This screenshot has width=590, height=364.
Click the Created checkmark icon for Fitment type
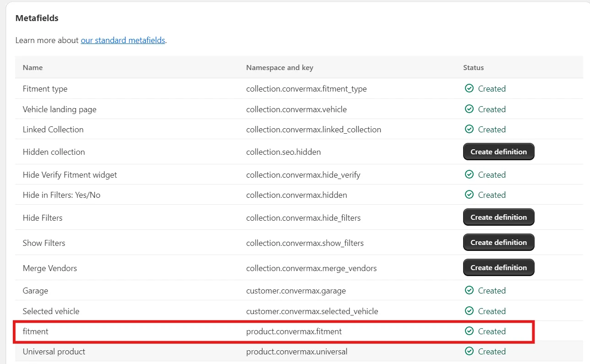pyautogui.click(x=469, y=88)
